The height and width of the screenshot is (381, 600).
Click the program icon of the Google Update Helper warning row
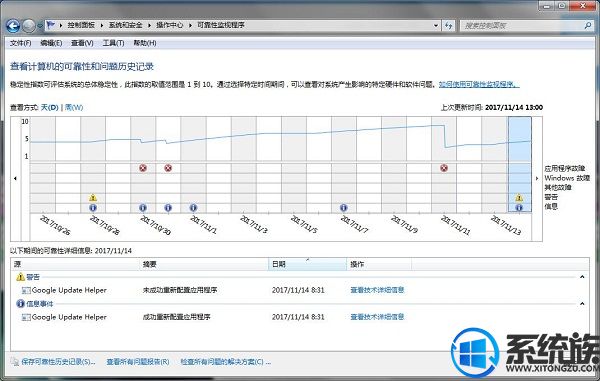pyautogui.click(x=26, y=290)
